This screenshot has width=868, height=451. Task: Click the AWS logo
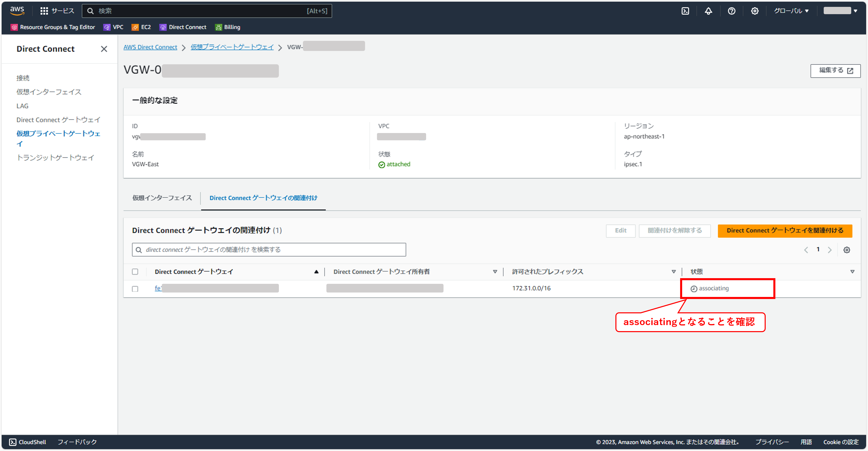[17, 11]
